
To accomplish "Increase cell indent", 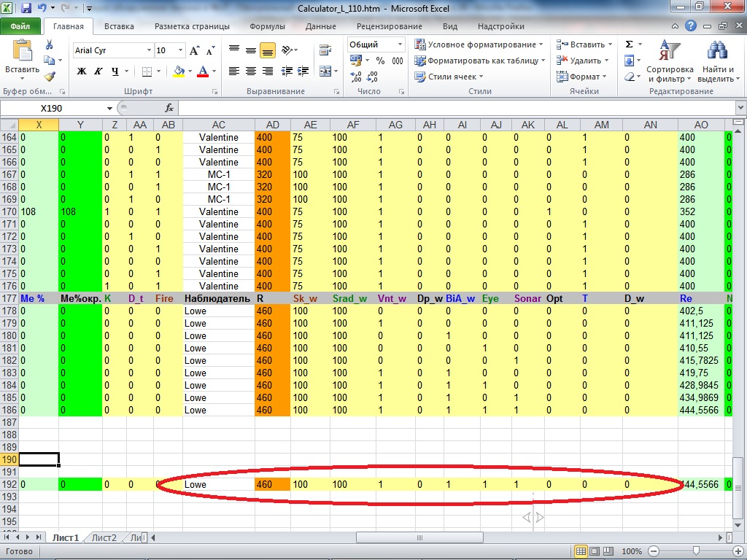I will click(303, 71).
